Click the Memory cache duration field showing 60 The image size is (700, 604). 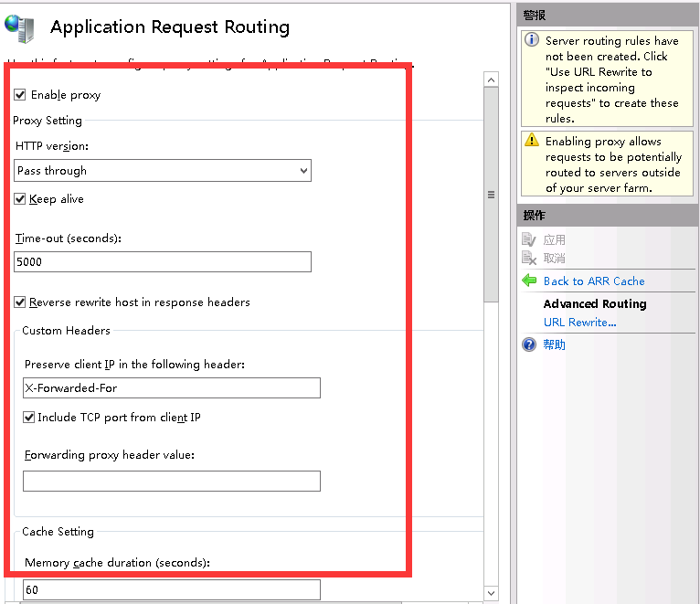coord(172,589)
